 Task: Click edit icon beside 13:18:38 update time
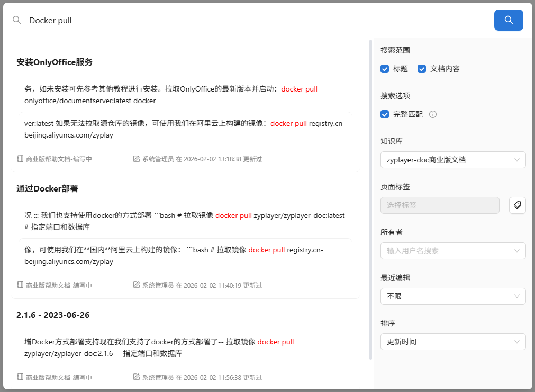pyautogui.click(x=137, y=159)
